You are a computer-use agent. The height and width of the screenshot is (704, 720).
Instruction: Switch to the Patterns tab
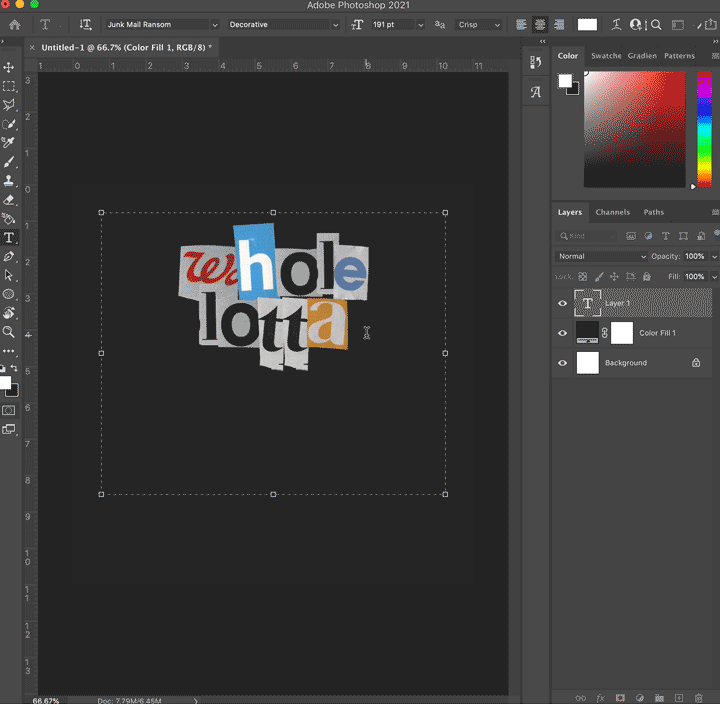[679, 56]
